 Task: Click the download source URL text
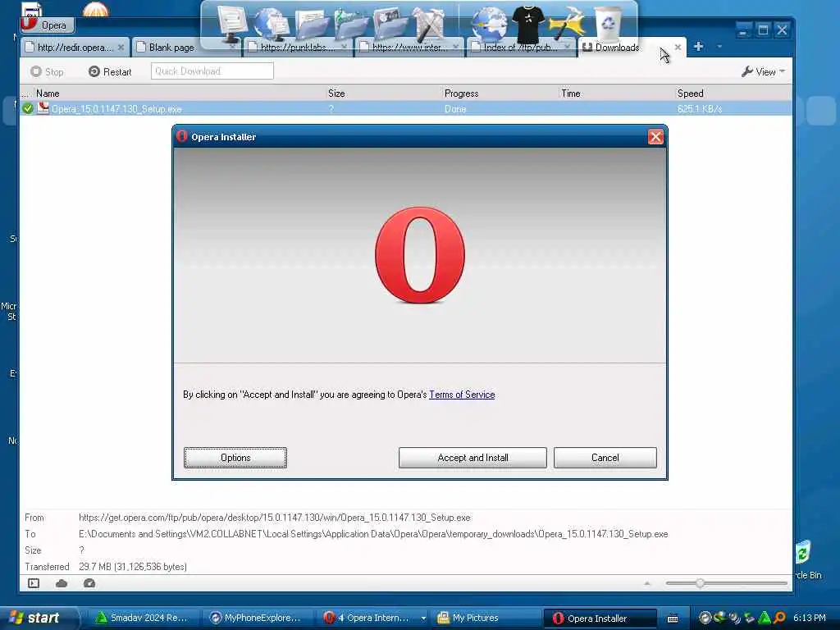pos(274,518)
